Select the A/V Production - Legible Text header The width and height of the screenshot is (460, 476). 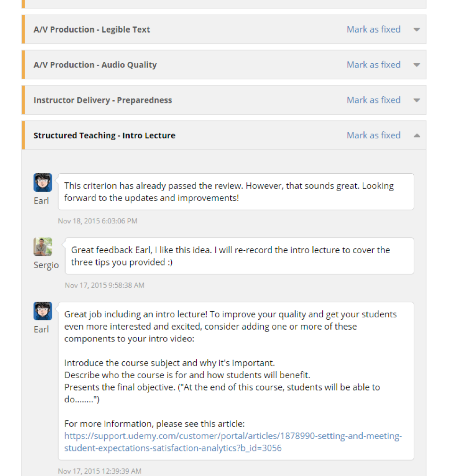[92, 29]
